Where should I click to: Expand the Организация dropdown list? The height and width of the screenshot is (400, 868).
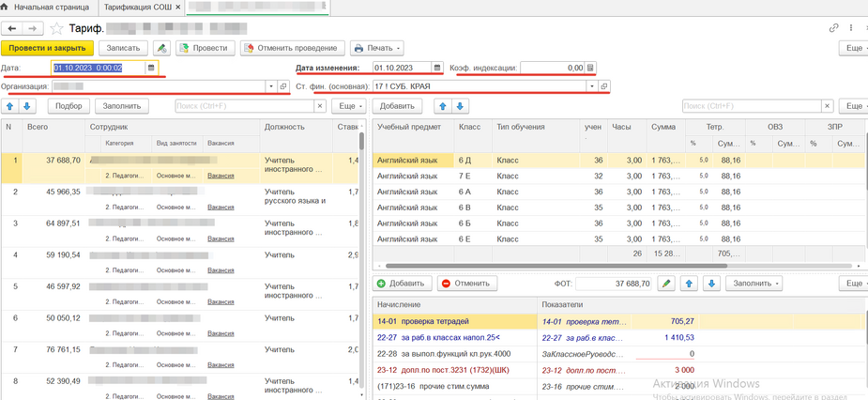271,86
